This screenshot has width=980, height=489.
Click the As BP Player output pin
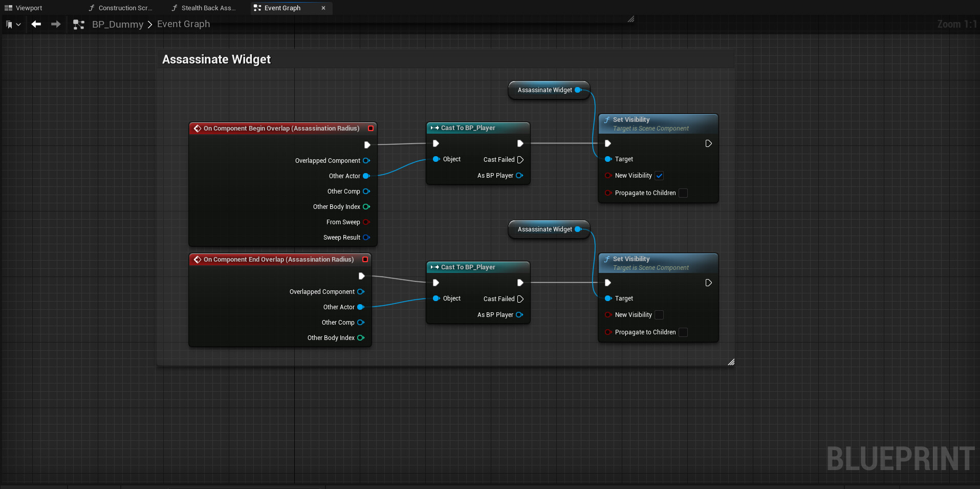click(520, 176)
